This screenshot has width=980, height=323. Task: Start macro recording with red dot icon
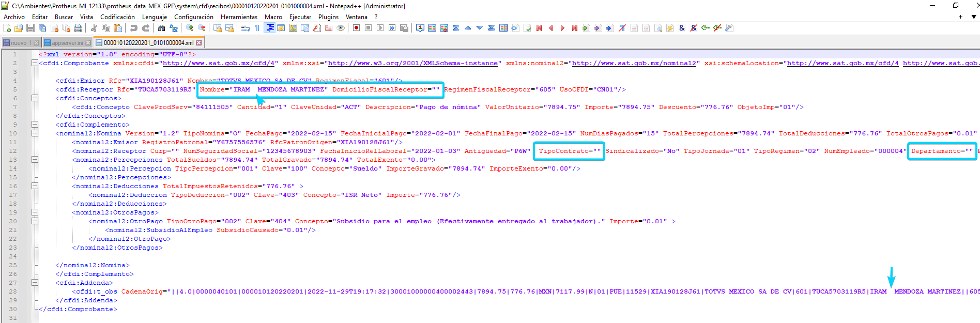point(357,28)
